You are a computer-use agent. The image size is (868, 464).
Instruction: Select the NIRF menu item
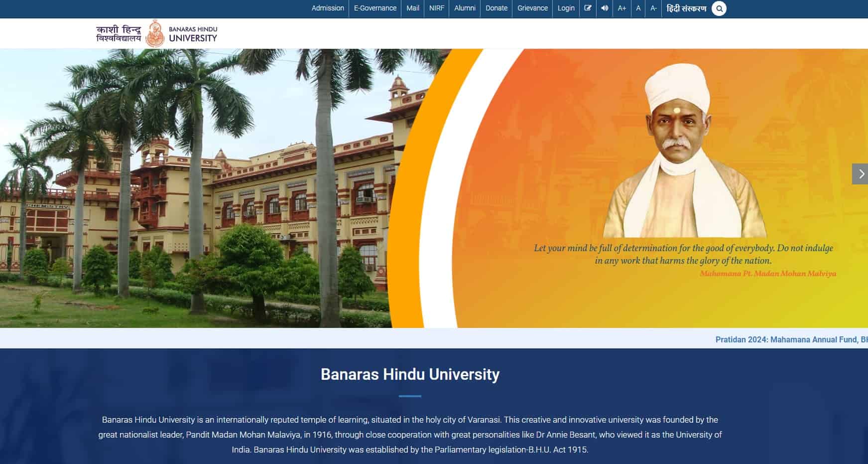[436, 8]
